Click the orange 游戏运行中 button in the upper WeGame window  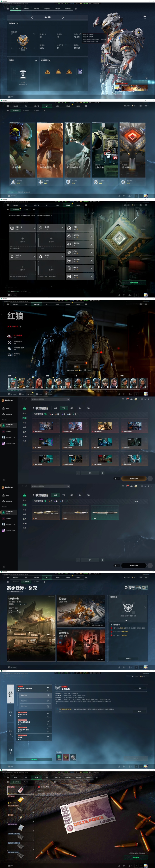(134, 479)
